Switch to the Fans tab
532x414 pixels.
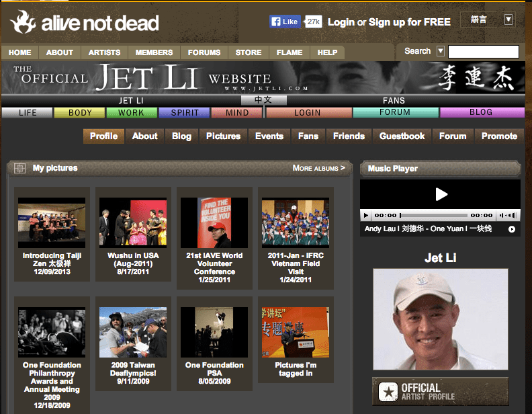tap(308, 136)
